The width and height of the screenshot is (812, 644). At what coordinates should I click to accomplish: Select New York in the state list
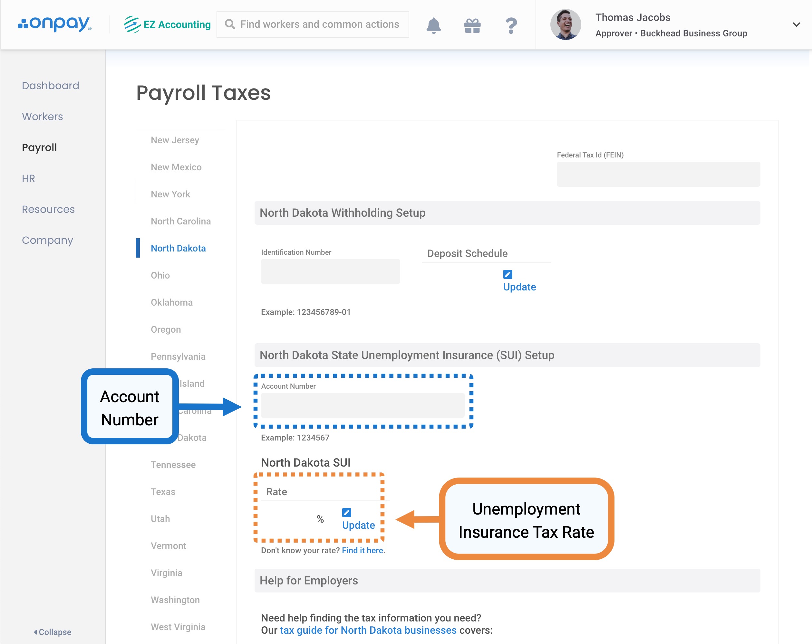click(x=170, y=194)
